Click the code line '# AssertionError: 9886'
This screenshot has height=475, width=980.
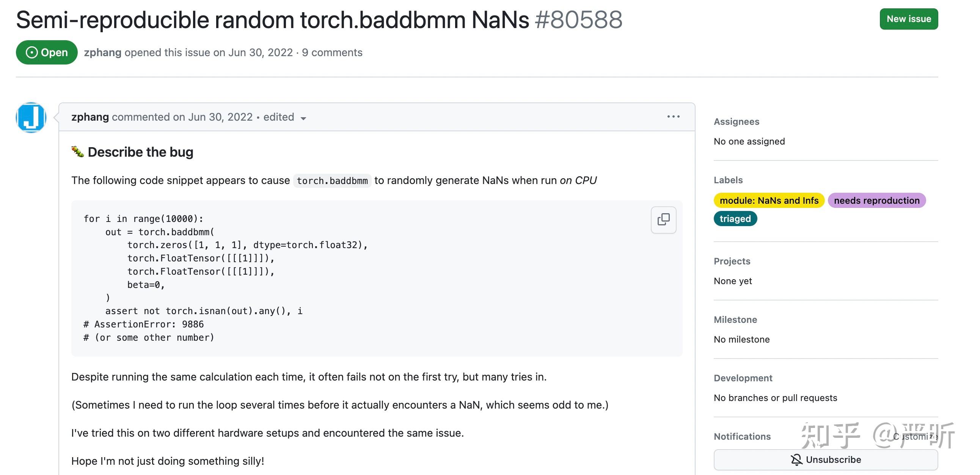pos(143,324)
